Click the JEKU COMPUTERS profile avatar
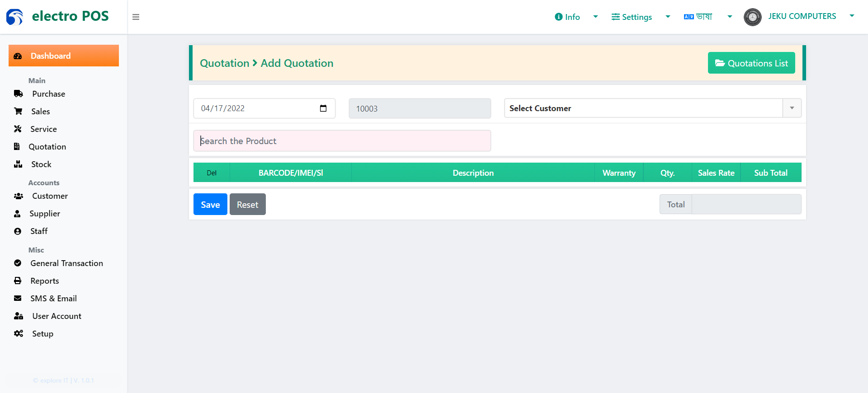Viewport: 868px width, 393px height. point(752,17)
